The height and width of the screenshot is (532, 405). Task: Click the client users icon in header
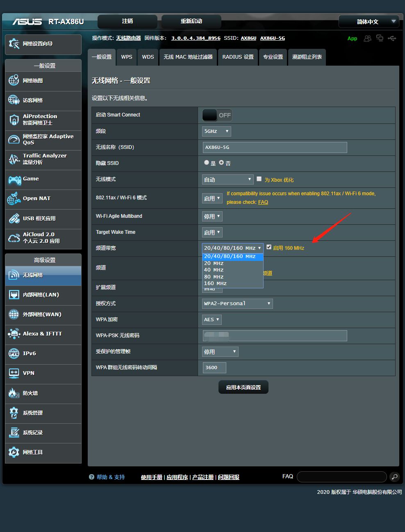(368, 38)
